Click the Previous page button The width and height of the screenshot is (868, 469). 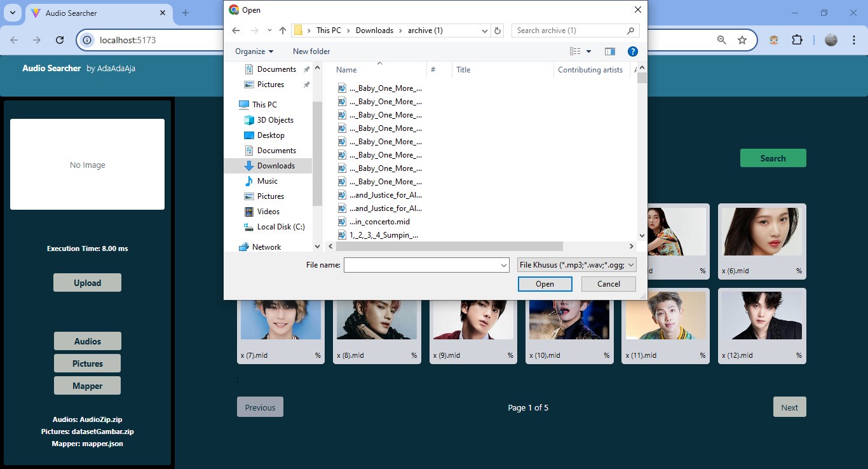coord(260,407)
